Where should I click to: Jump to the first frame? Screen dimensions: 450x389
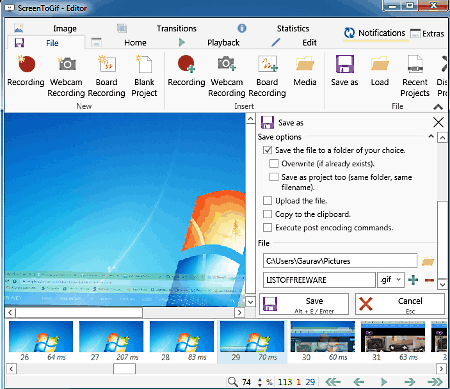click(333, 382)
